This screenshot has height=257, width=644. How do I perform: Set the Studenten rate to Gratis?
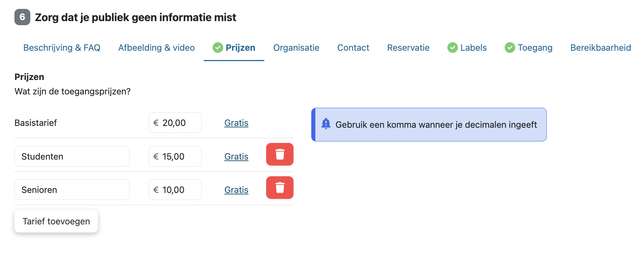(236, 157)
